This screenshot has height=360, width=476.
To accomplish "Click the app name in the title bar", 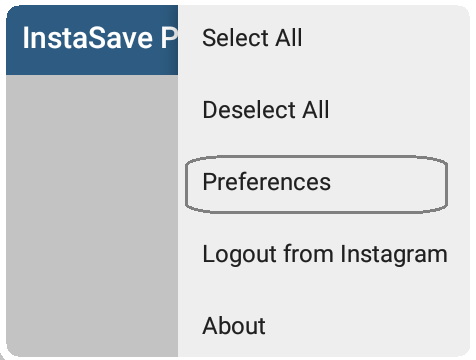I will point(100,38).
